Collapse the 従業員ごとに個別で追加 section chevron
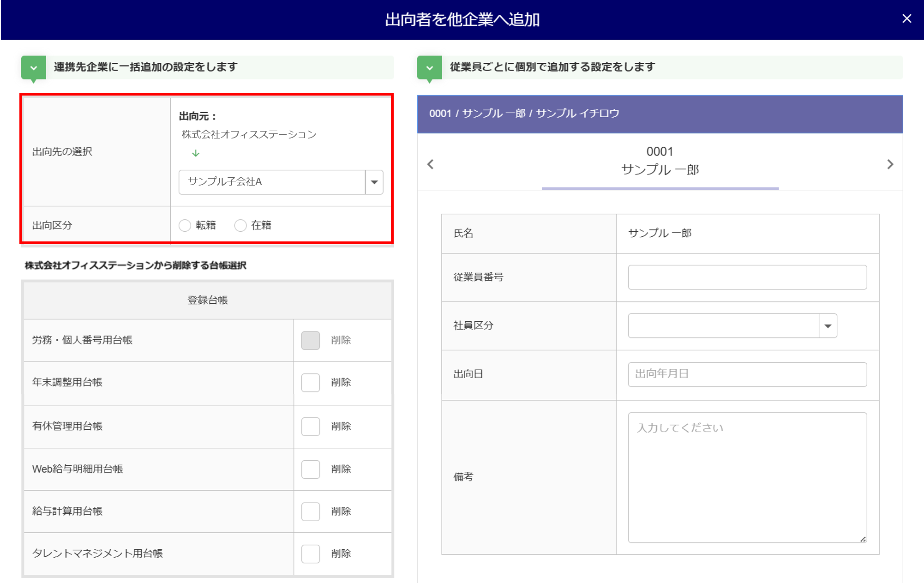Image resolution: width=924 pixels, height=583 pixels. 429,68
